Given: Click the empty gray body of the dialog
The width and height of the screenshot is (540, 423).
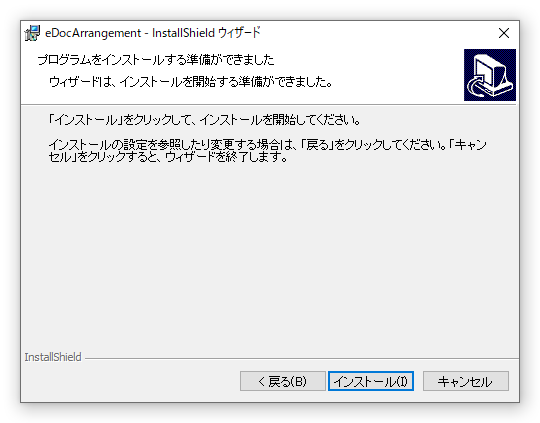Looking at the screenshot, I should [x=270, y=255].
